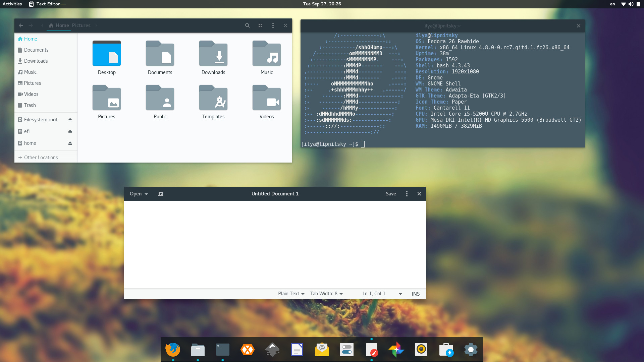Image resolution: width=644 pixels, height=362 pixels.
Task: Create new document in Text Editor
Action: [x=161, y=194]
